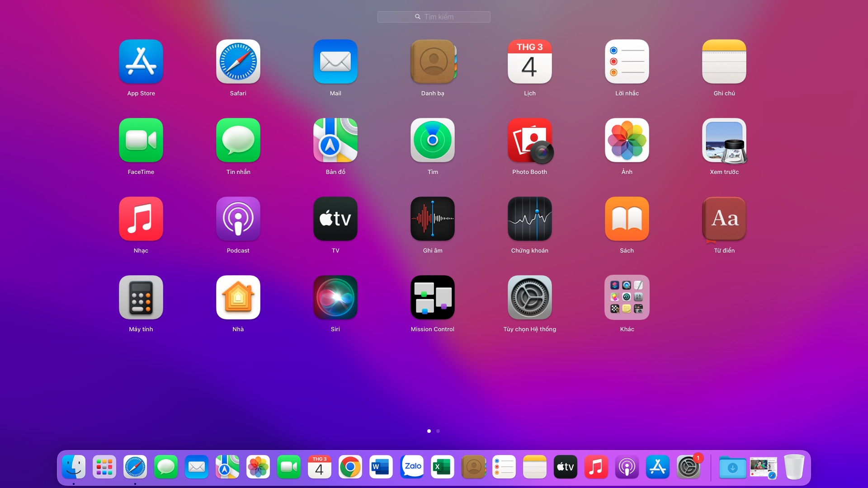868x488 pixels.
Task: Click the Tìm kiếm search field
Action: [x=434, y=17]
